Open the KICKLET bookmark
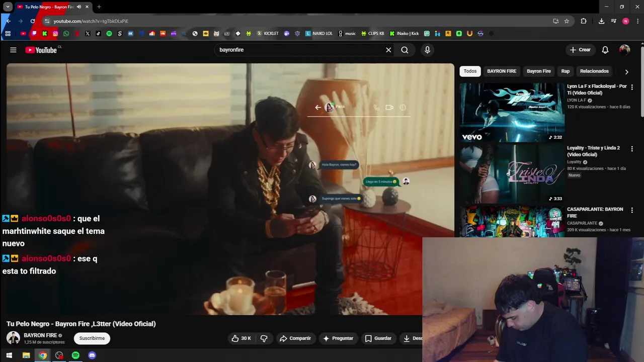This screenshot has width=644, height=362. tap(268, 34)
